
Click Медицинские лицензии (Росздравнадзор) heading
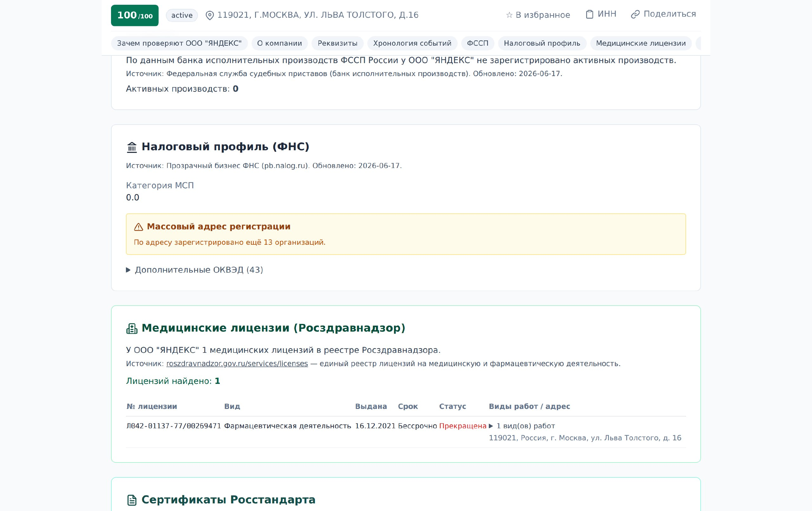(273, 328)
